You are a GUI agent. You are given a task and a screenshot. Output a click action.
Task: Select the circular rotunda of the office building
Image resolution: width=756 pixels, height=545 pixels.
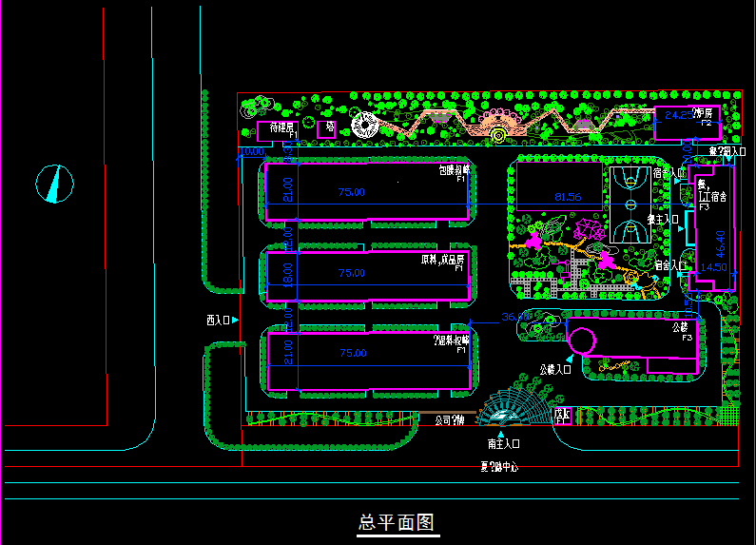tap(581, 339)
